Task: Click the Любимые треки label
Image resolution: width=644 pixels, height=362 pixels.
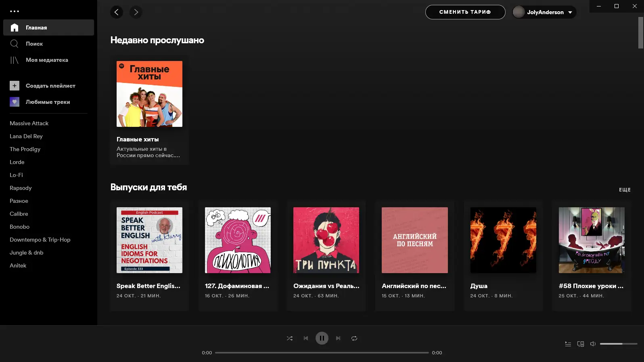Action: (48, 102)
